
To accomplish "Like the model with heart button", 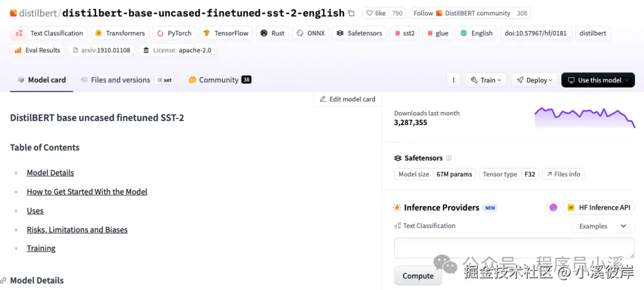I will pos(376,13).
